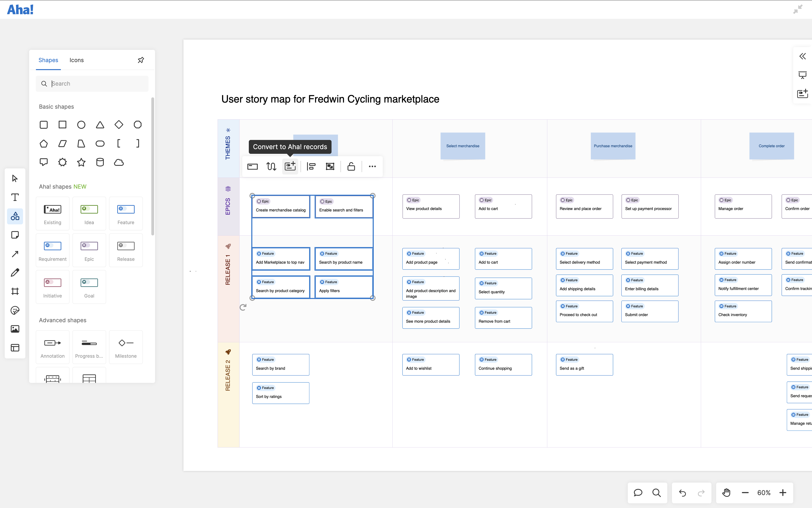Choose the Initiative Aha! shape
This screenshot has height=508, width=812.
click(53, 287)
